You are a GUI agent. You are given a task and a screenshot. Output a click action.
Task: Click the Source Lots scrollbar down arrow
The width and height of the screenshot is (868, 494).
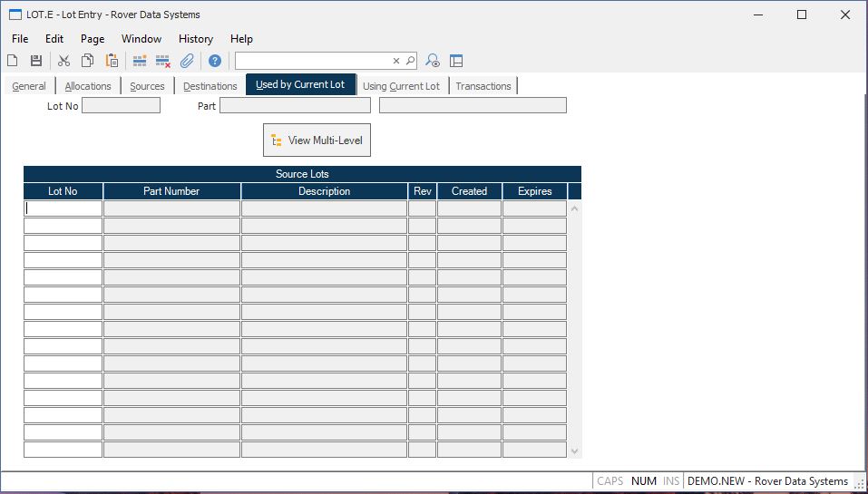pyautogui.click(x=574, y=450)
